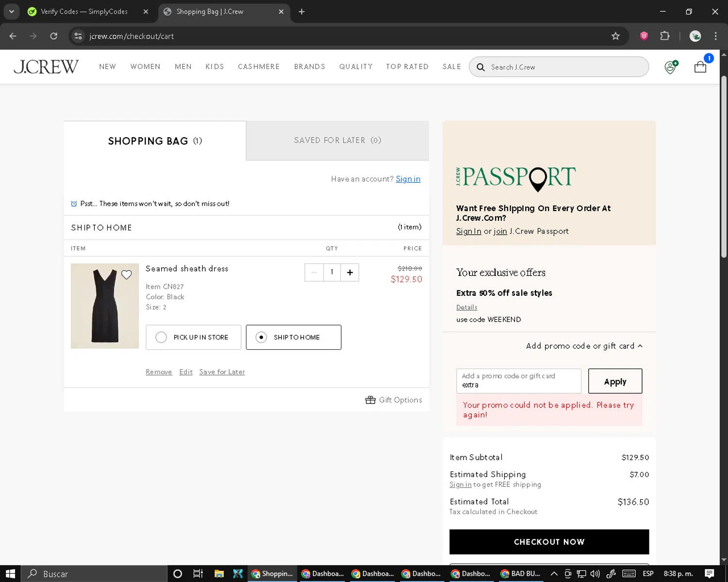Open the QUALITY menu
Image resolution: width=728 pixels, height=582 pixels.
pyautogui.click(x=356, y=66)
